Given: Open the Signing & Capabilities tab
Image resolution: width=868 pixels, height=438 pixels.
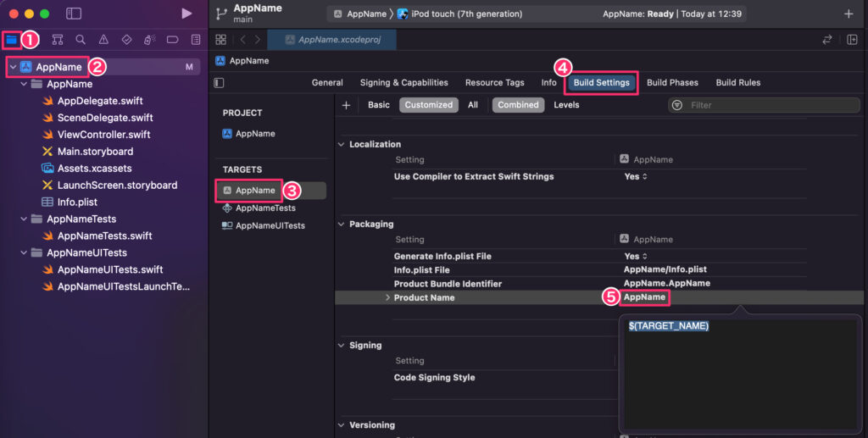Looking at the screenshot, I should (403, 83).
